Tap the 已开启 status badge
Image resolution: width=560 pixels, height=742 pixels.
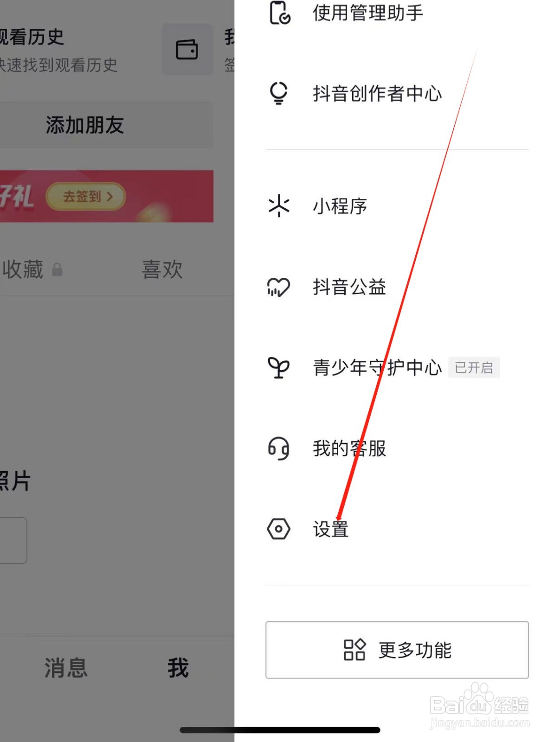tap(474, 368)
